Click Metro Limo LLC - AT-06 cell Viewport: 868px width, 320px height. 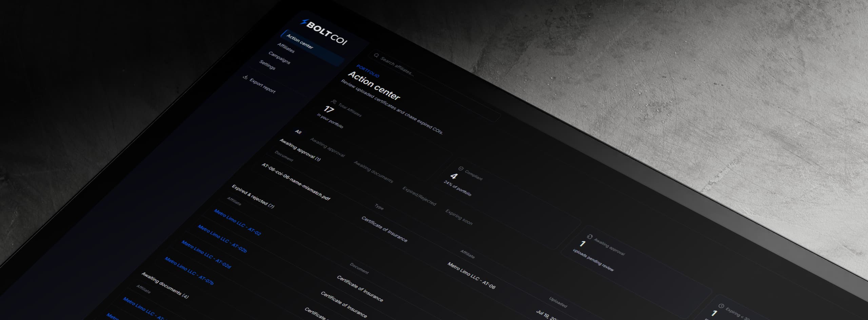[x=471, y=276]
